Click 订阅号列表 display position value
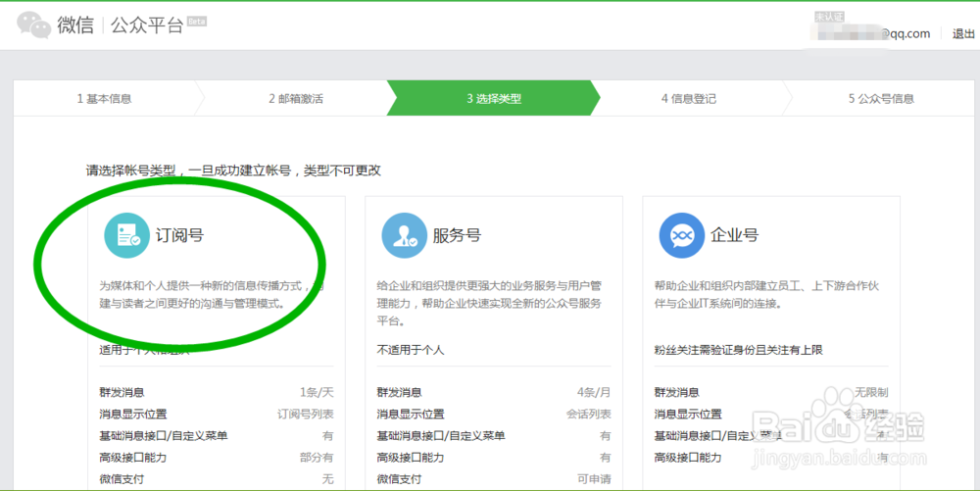 click(x=306, y=415)
